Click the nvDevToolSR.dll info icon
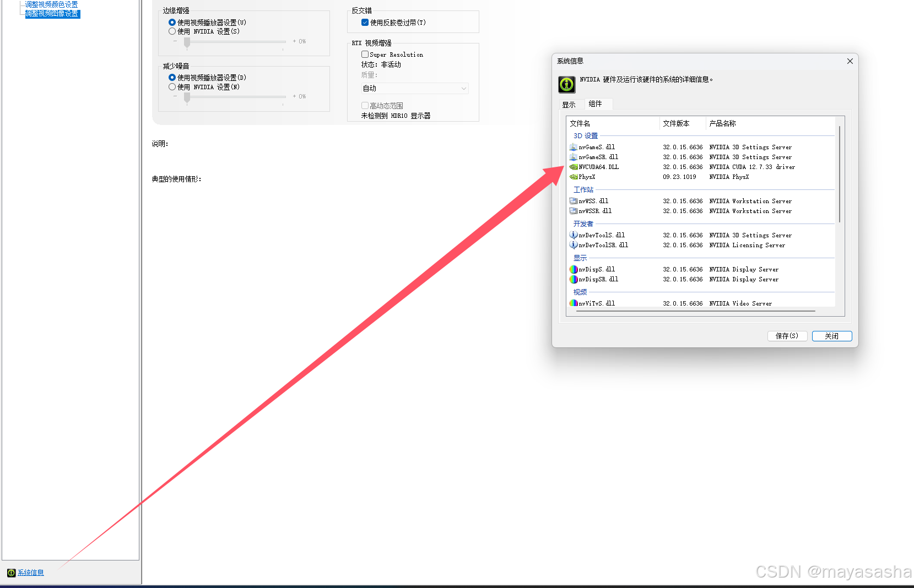Viewport: 914px width, 588px height. pos(573,245)
